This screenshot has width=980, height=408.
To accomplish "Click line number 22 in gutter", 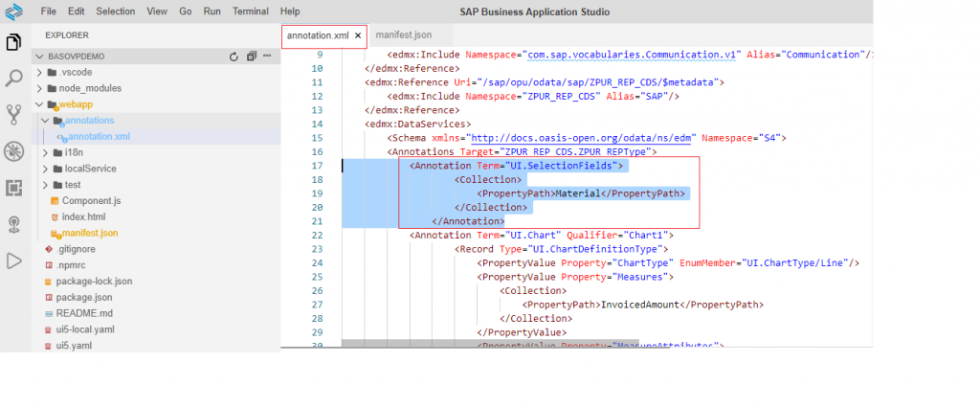I will (x=316, y=236).
